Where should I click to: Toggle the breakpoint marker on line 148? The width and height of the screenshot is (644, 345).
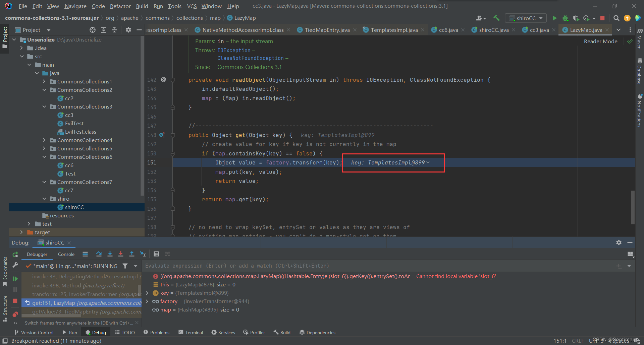tap(162, 135)
